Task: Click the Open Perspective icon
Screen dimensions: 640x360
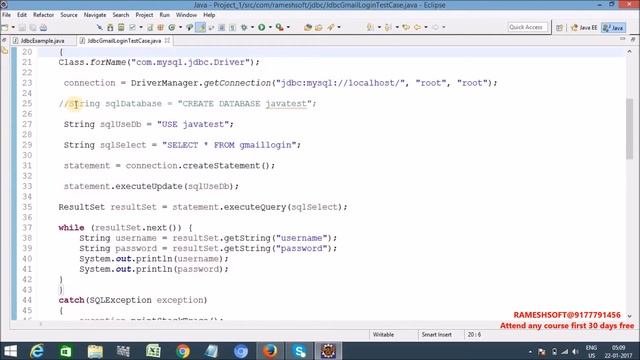Action: click(560, 28)
